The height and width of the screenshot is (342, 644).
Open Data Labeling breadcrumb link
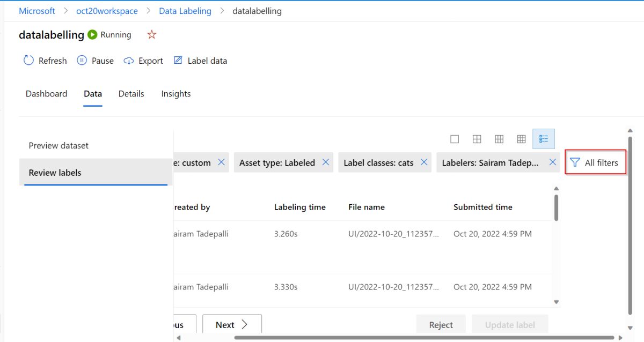click(185, 11)
